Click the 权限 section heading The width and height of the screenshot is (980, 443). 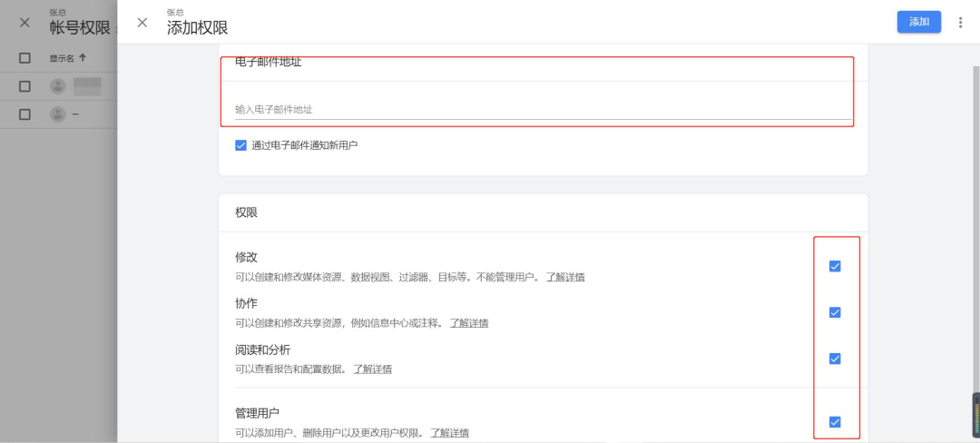246,213
